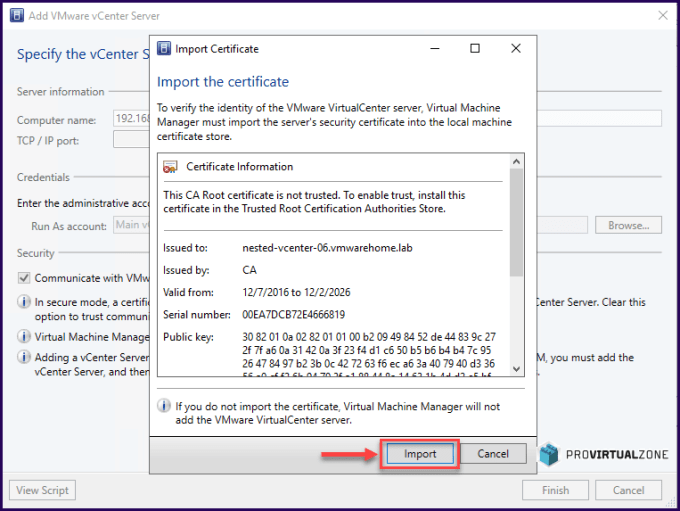
Task: Click bottom-right Cancel in vCenter Server window
Action: (628, 490)
